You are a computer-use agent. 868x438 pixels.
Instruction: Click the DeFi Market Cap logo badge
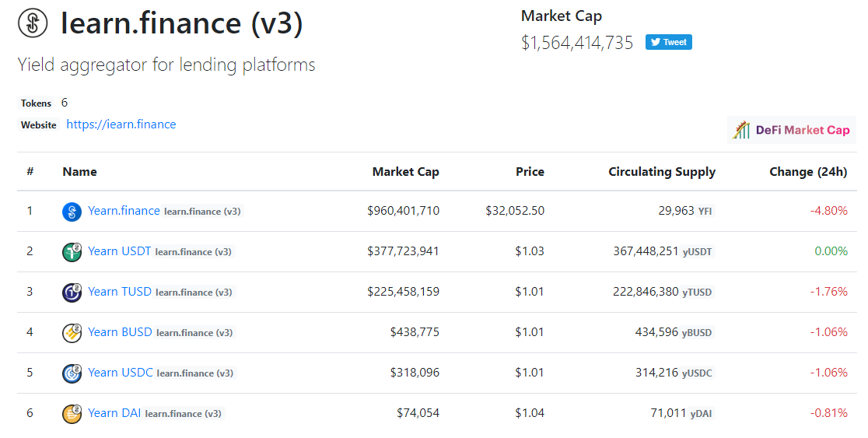792,130
